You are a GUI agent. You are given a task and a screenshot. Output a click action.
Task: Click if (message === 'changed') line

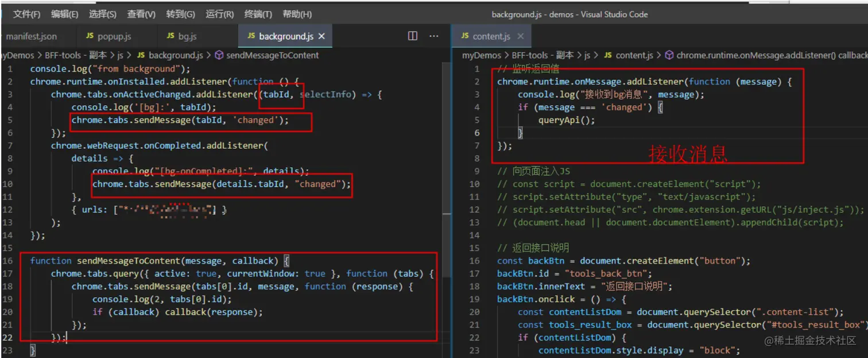tap(590, 107)
